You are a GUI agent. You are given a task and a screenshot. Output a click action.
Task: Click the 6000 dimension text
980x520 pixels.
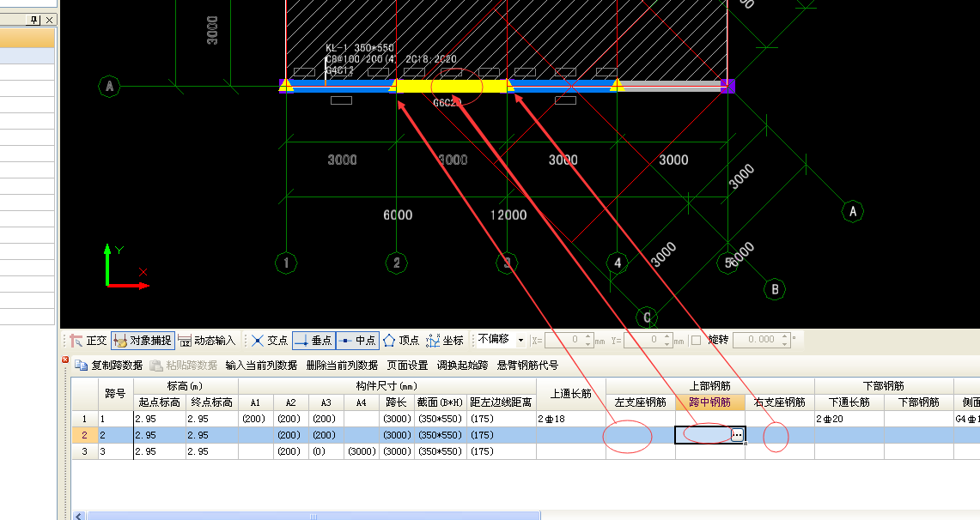(398, 215)
